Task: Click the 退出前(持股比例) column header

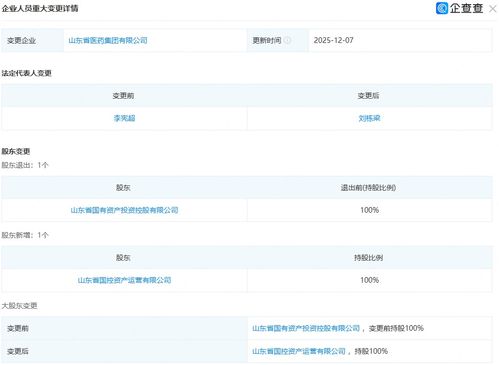Action: pyautogui.click(x=368, y=188)
